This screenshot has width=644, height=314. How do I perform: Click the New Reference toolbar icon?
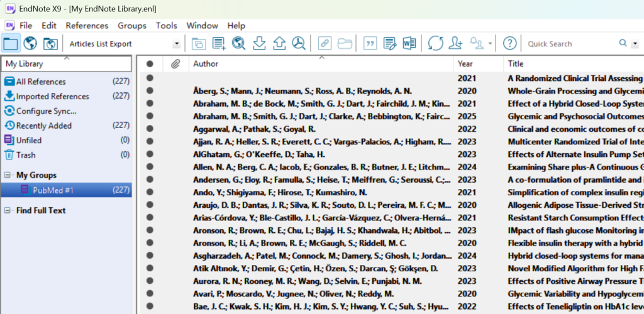[x=218, y=43]
